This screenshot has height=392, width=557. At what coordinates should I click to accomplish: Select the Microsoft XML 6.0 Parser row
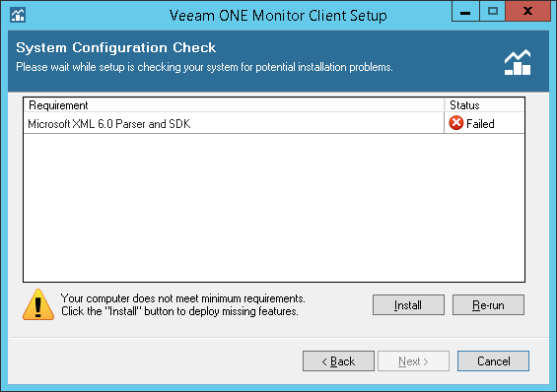(x=274, y=123)
